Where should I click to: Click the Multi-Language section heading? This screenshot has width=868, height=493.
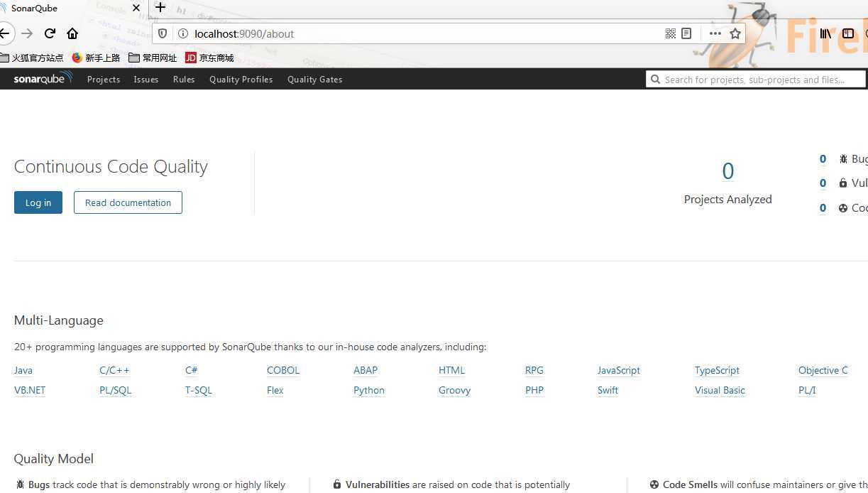[59, 320]
